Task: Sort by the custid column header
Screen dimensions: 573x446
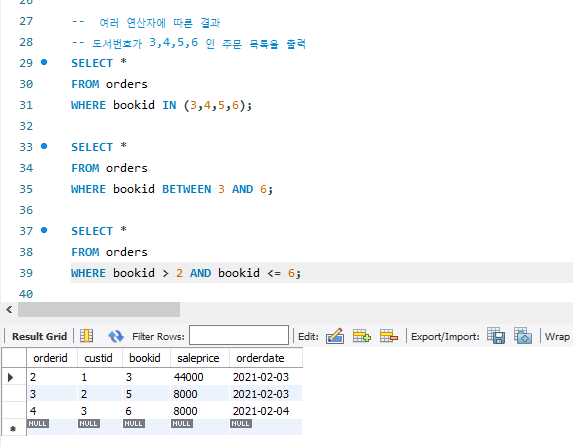Action: tap(100, 358)
